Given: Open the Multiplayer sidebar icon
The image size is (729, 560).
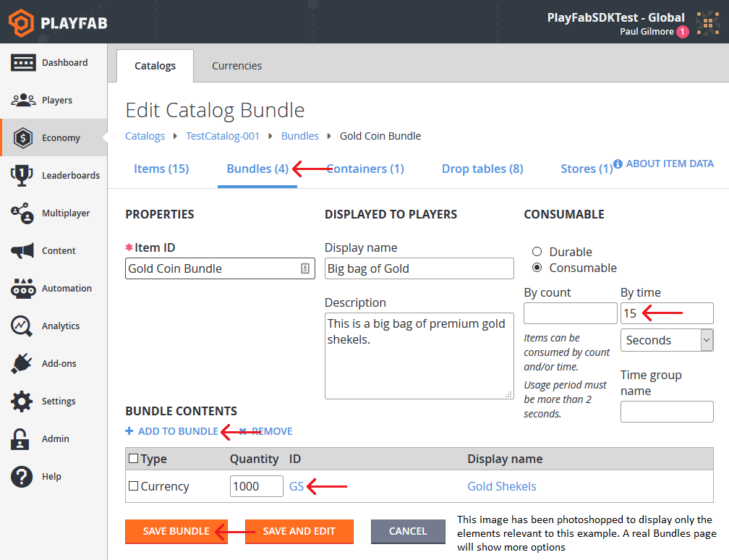Looking at the screenshot, I should [22, 213].
